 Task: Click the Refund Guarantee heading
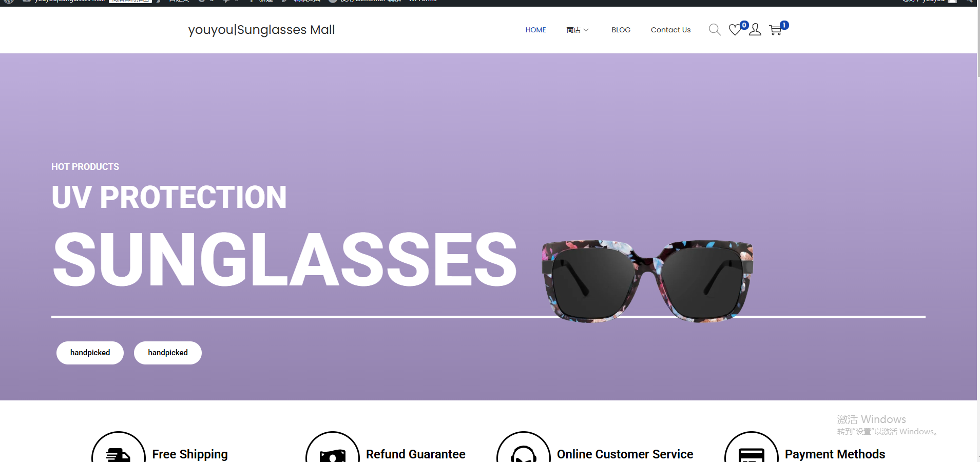pos(415,454)
